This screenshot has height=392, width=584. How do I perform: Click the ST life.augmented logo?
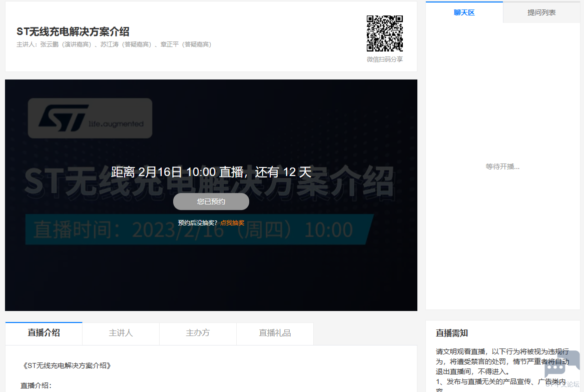click(90, 118)
